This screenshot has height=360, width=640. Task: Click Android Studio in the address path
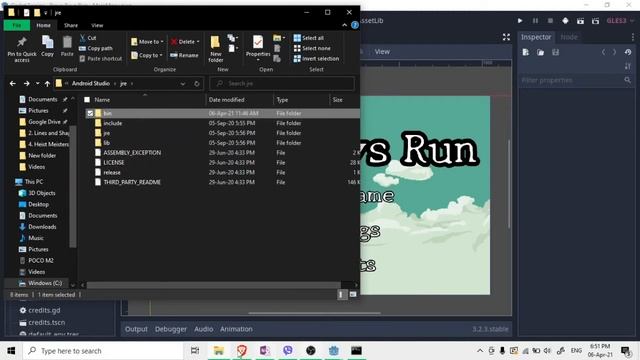[x=91, y=84]
